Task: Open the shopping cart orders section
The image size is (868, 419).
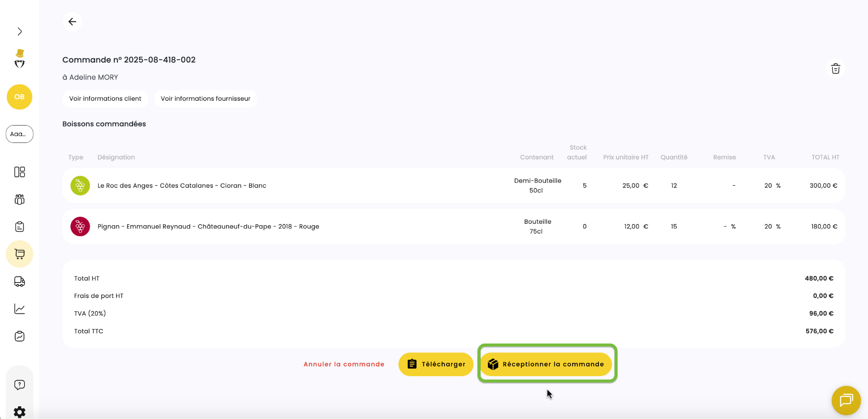Action: pos(19,254)
